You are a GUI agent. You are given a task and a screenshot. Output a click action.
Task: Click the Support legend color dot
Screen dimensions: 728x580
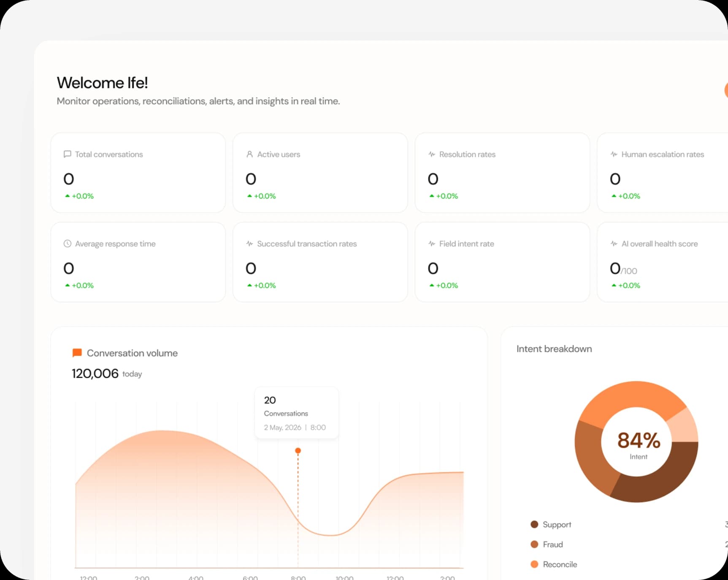click(x=534, y=524)
